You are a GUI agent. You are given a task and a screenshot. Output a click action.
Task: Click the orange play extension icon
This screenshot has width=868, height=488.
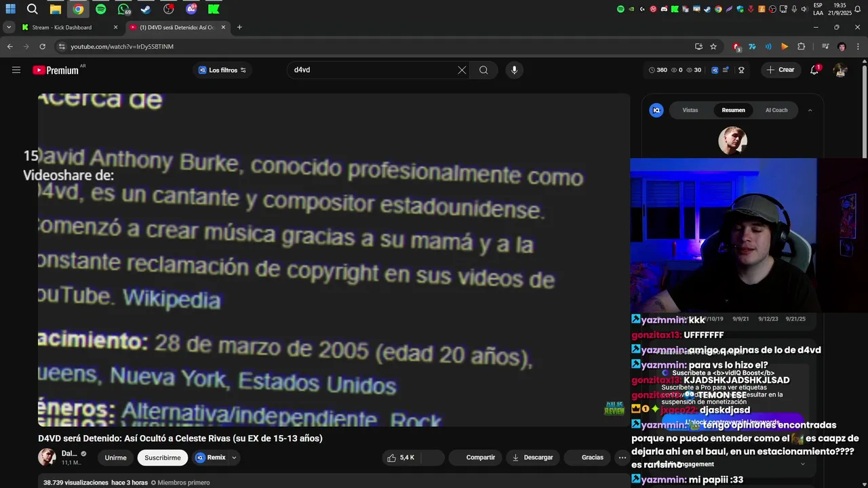(x=785, y=47)
